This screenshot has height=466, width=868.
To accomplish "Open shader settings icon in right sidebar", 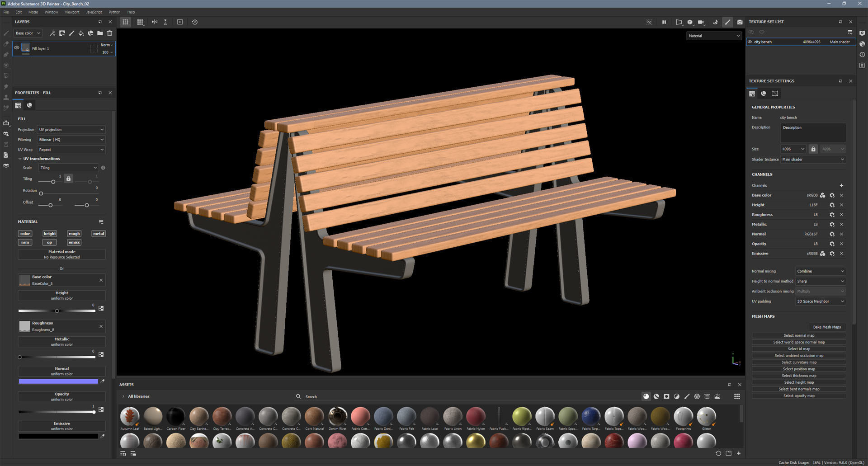I will (862, 44).
